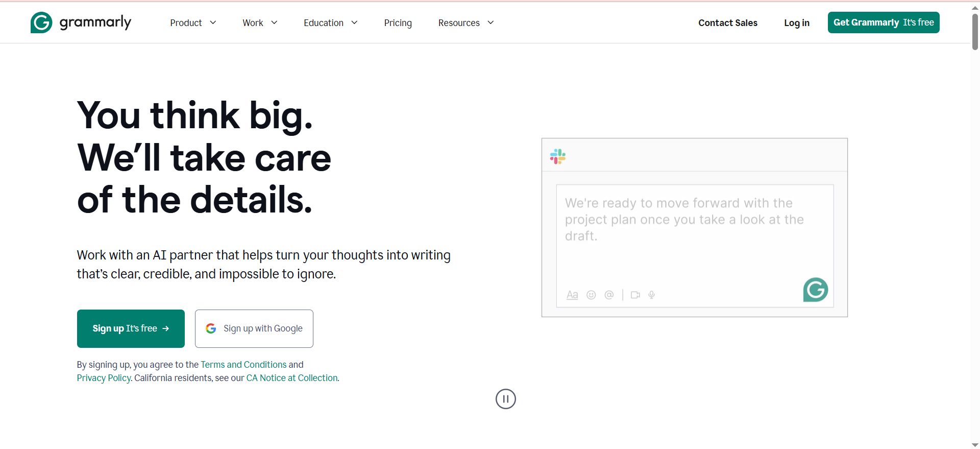Screen dimensions: 980x449
Task: Click the Google G icon on signup button
Action: pos(211,328)
